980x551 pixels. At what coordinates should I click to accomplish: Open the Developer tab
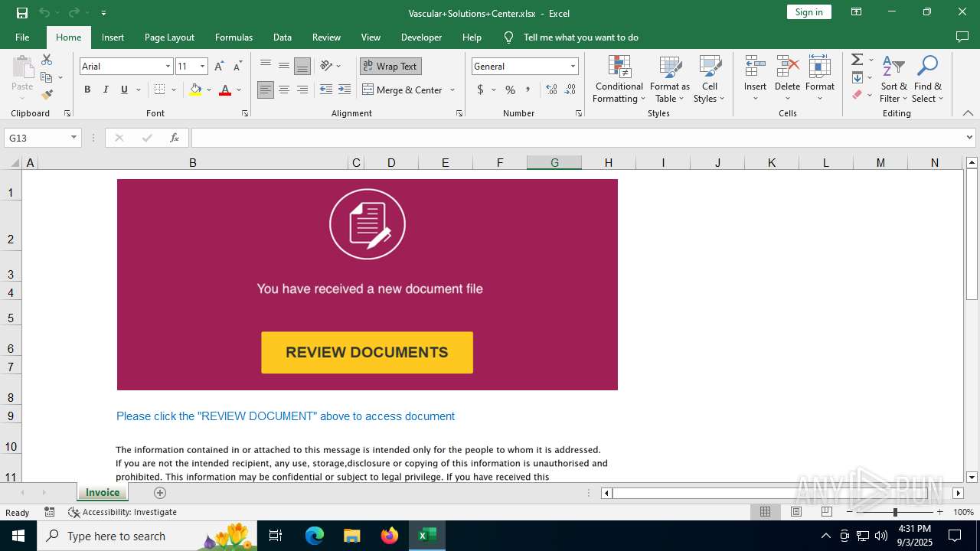pos(421,37)
